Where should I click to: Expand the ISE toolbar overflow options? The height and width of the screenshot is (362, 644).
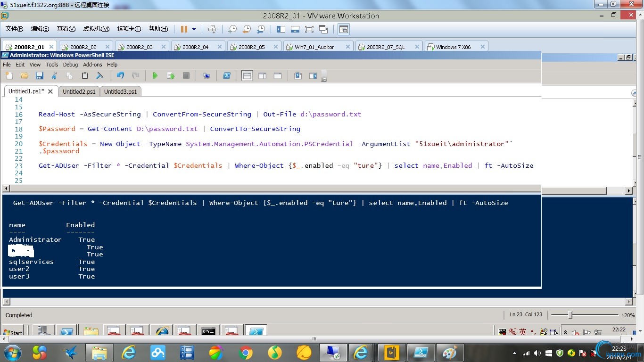324,77
